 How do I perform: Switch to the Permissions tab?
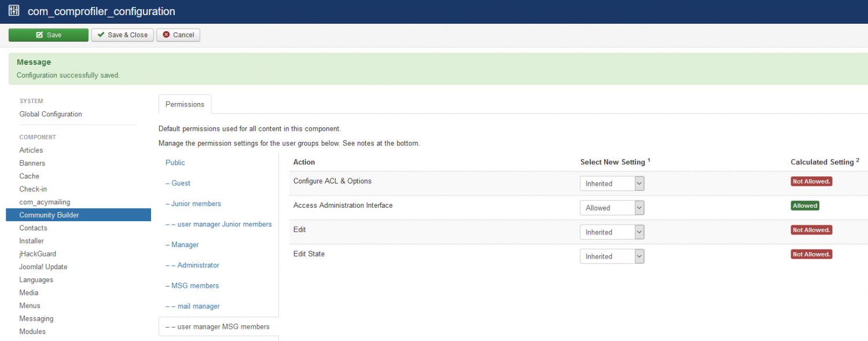coord(185,104)
